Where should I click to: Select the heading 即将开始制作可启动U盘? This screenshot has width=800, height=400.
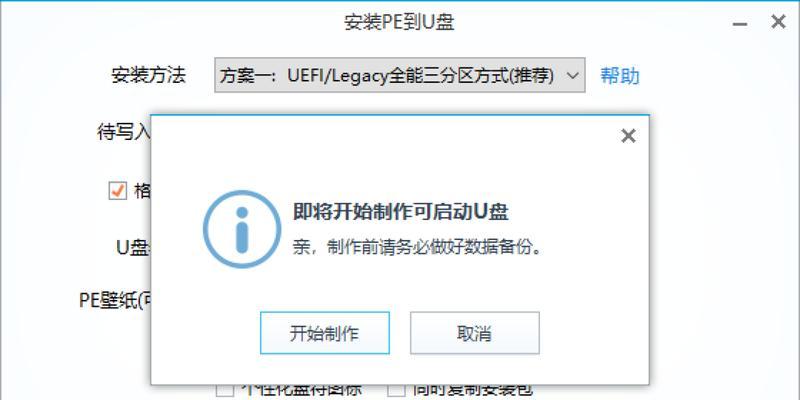[401, 212]
